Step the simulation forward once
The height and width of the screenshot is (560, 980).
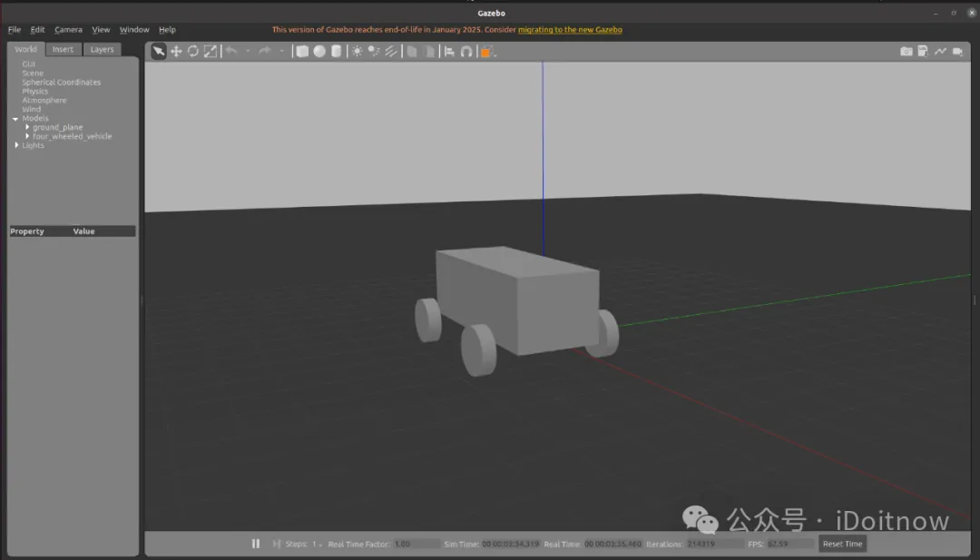(276, 544)
